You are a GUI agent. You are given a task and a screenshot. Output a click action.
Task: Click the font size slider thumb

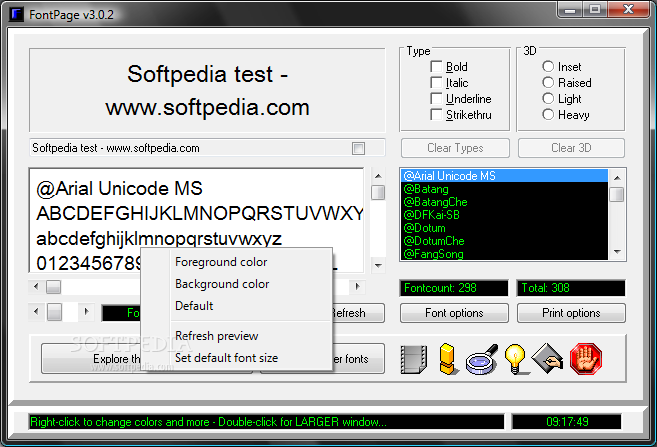54,312
